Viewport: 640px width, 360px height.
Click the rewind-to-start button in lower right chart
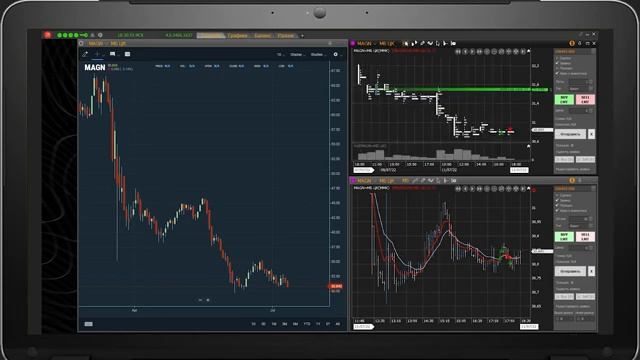click(x=458, y=189)
